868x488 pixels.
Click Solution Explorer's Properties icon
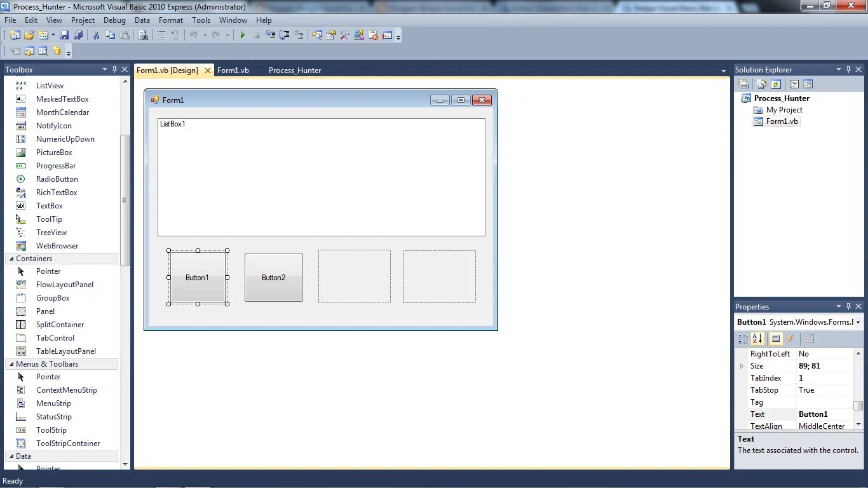pos(743,84)
